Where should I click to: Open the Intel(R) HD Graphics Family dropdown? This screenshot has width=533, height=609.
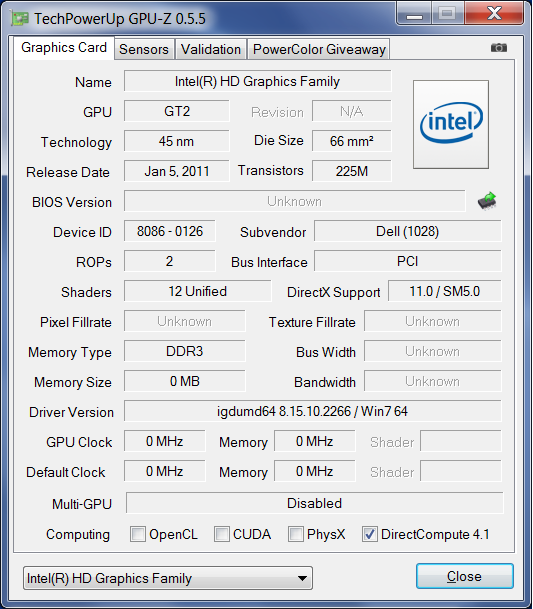[x=168, y=578]
